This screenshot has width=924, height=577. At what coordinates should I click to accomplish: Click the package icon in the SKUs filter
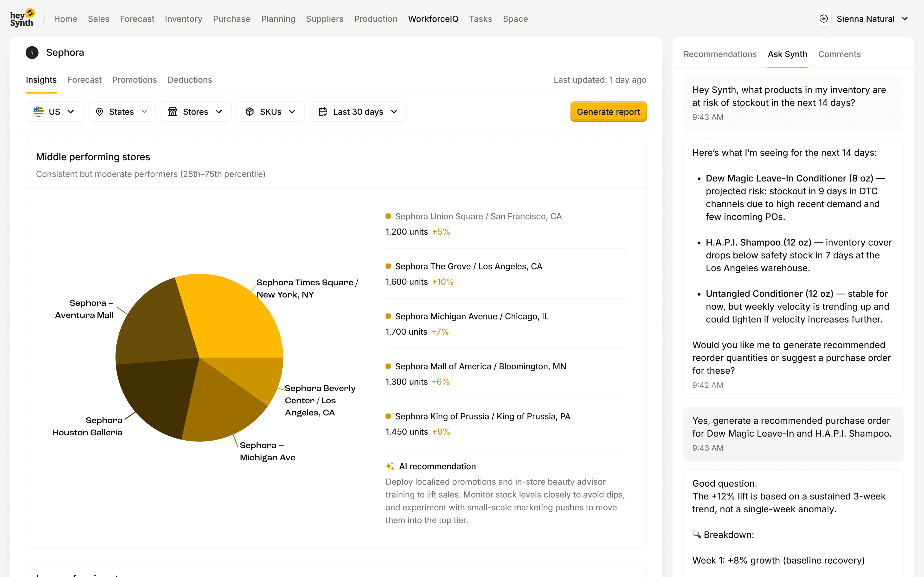click(250, 111)
